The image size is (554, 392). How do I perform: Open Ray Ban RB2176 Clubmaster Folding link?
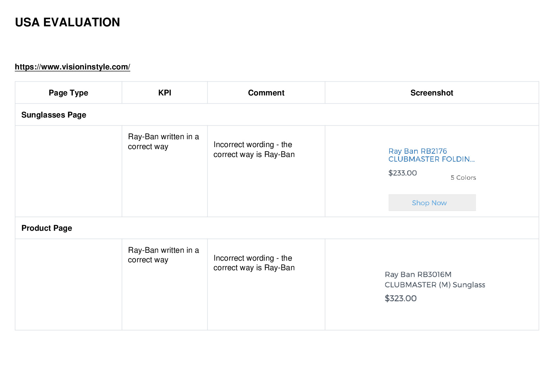pos(431,155)
